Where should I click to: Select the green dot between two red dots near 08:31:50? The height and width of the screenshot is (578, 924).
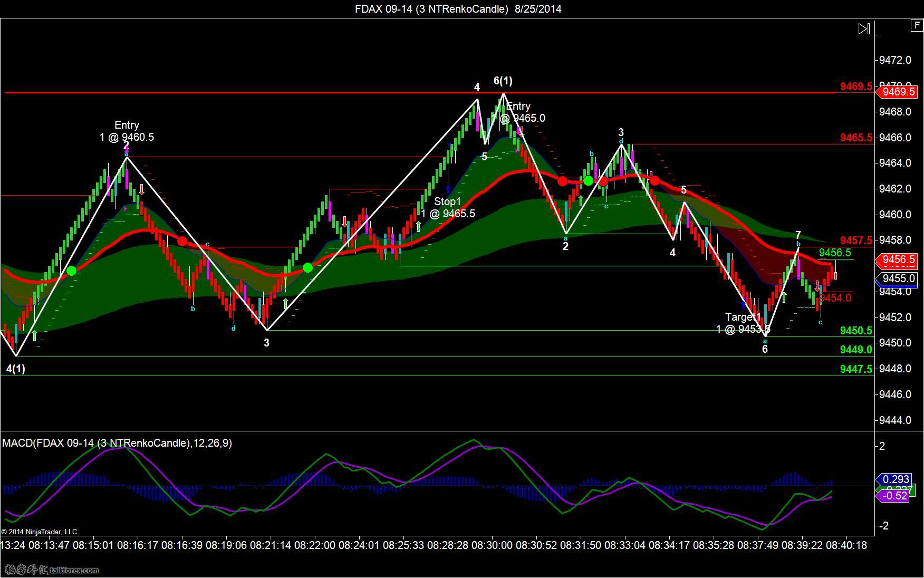(588, 181)
